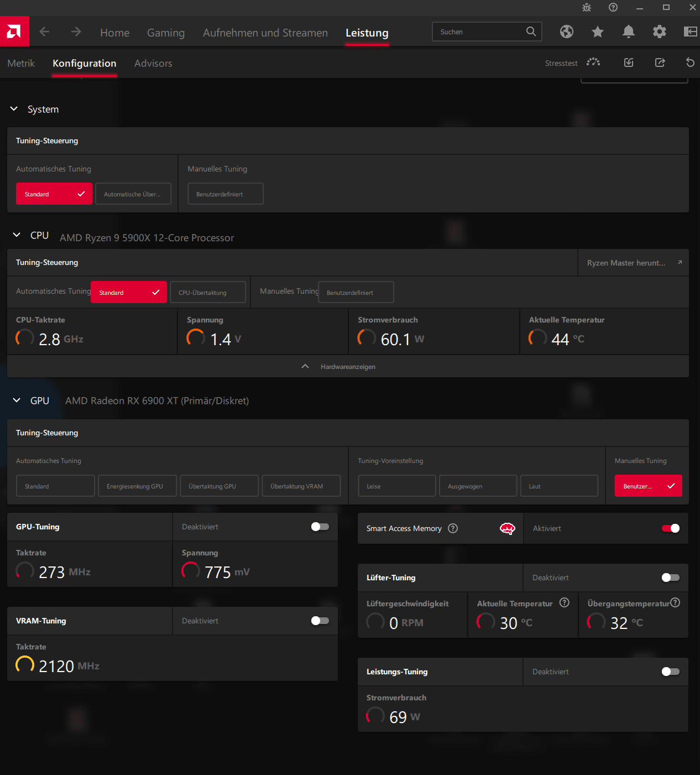Toggle the sidebar panel icon
The width and height of the screenshot is (700, 775).
[691, 32]
